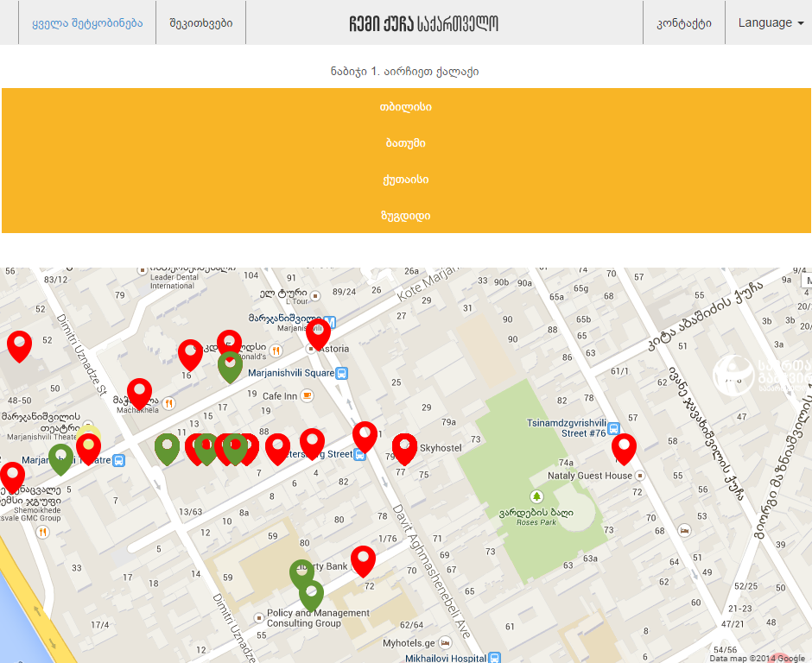Click the Roses Park tree icon
This screenshot has height=663, width=812.
click(537, 497)
